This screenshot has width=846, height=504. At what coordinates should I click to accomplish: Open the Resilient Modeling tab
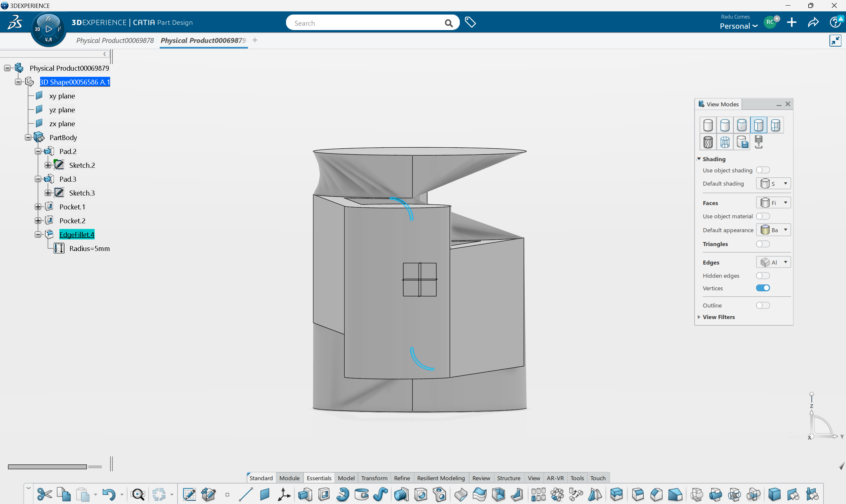pos(441,478)
